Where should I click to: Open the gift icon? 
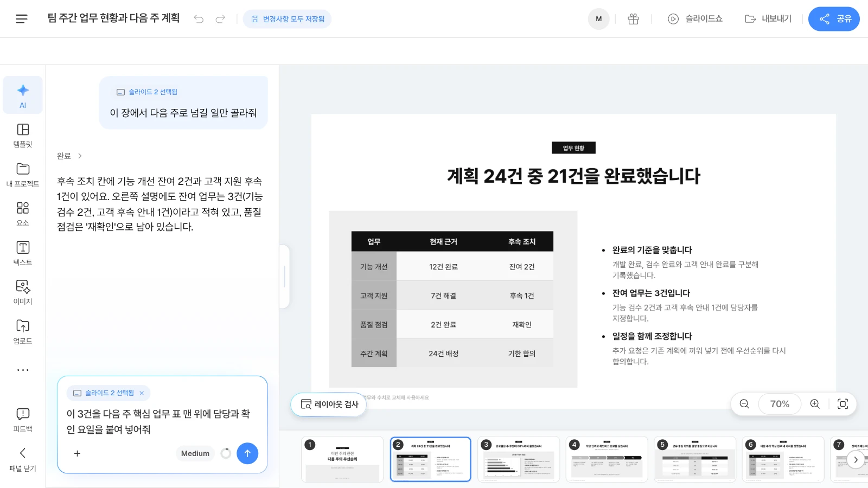633,19
